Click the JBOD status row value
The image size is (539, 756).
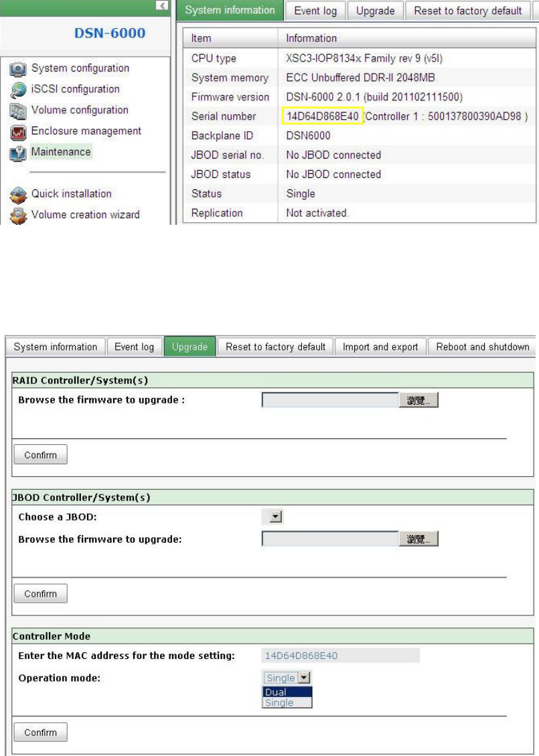[333, 174]
